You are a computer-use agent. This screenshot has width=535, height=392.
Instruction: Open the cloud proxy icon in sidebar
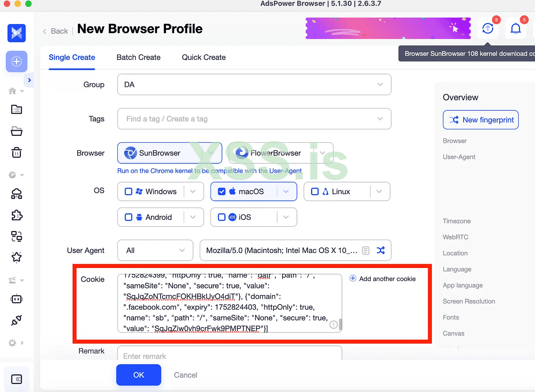[16, 194]
